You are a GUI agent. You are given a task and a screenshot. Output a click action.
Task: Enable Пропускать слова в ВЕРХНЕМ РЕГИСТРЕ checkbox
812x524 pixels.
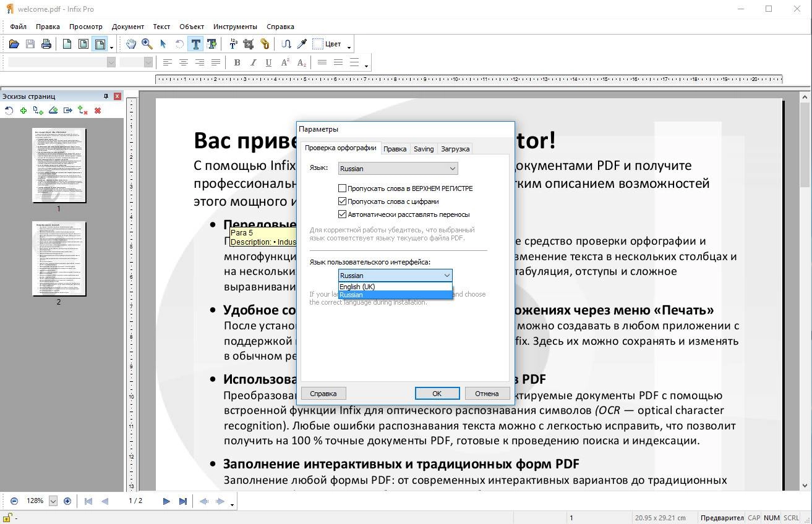coord(343,188)
